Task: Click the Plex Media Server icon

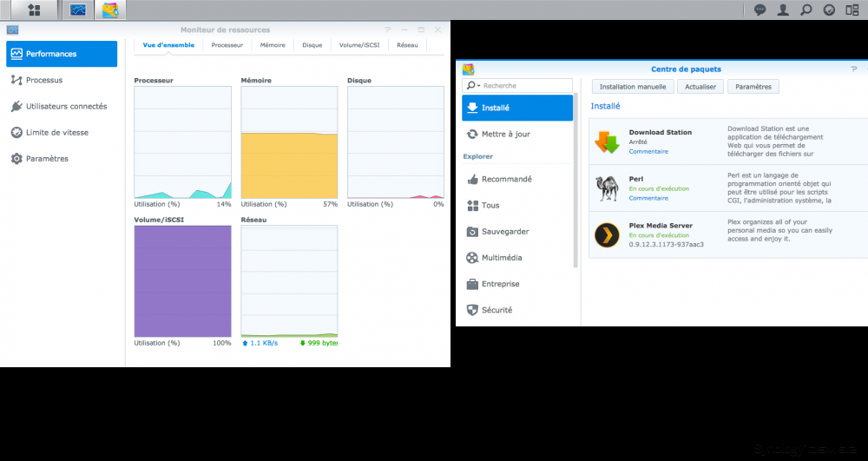Action: (x=607, y=235)
